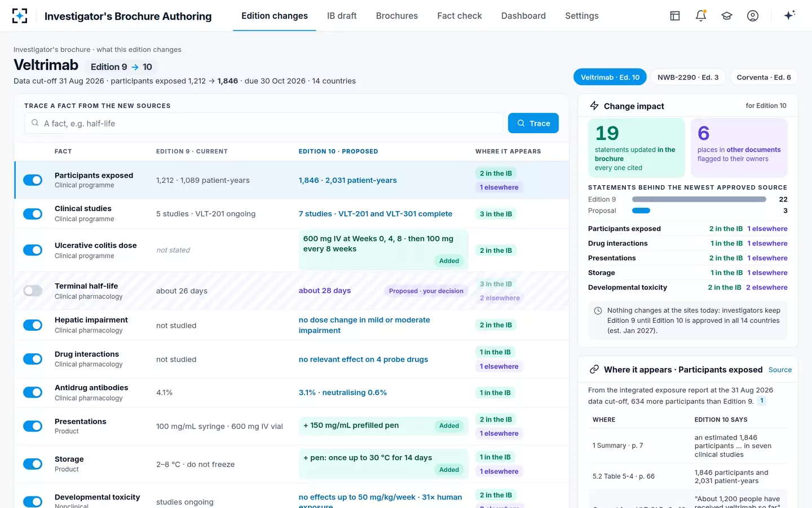Image resolution: width=812 pixels, height=508 pixels.
Task: Switch off the Drug interactions toggle
Action: 33,359
